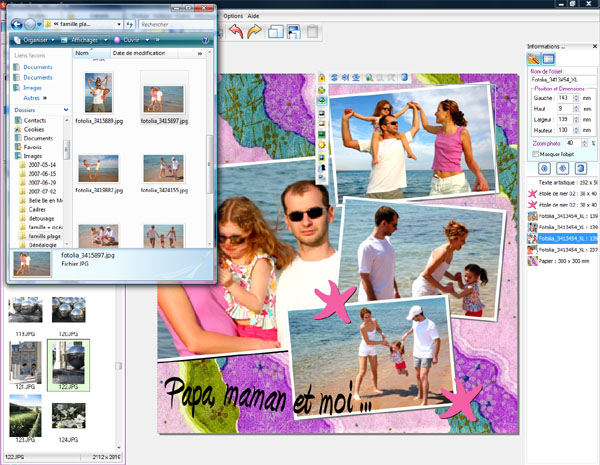Toggle the Masquer l'objet checkbox

click(536, 154)
